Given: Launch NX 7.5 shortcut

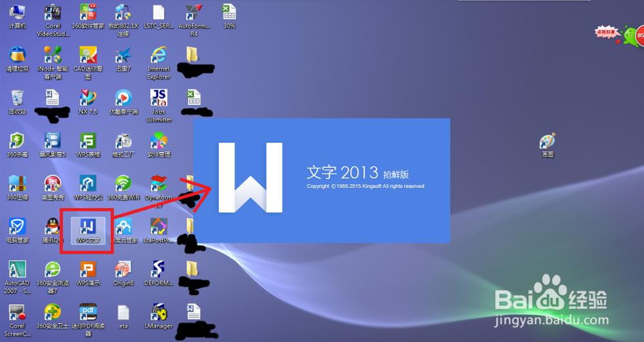Looking at the screenshot, I should click(88, 102).
